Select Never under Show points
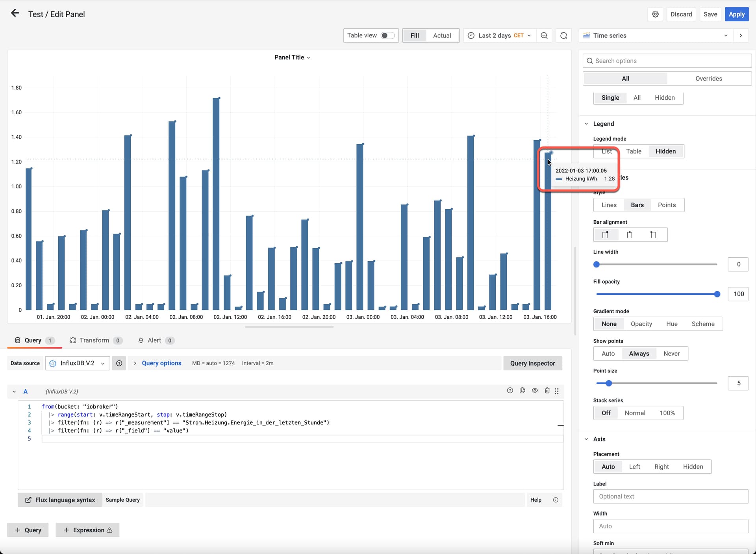Viewport: 756px width, 554px height. point(671,353)
